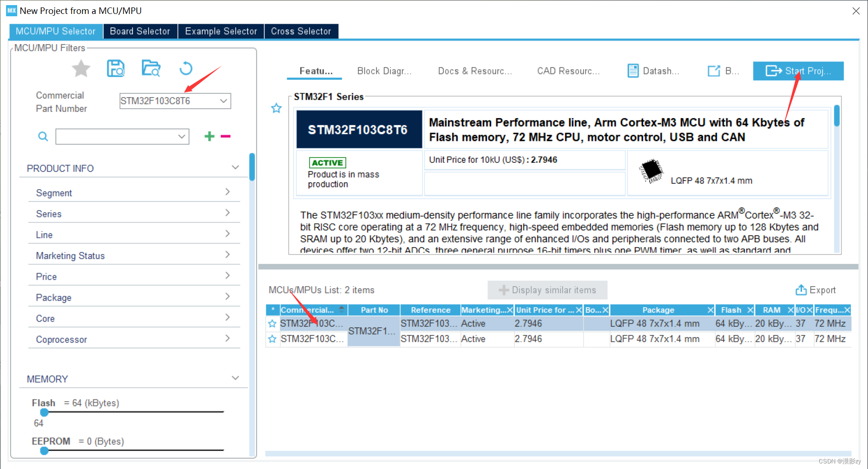This screenshot has width=868, height=469.
Task: Expand the Price filter
Action: coord(228,275)
